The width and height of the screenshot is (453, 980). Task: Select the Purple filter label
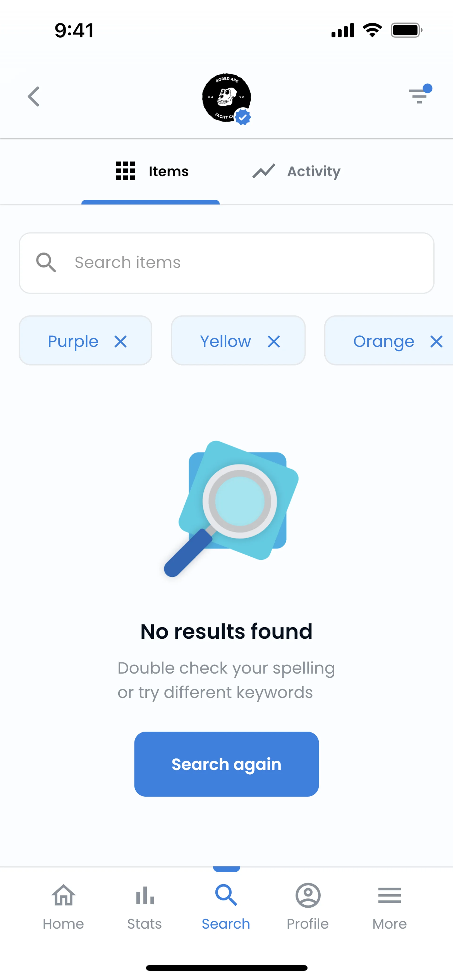pyautogui.click(x=73, y=342)
